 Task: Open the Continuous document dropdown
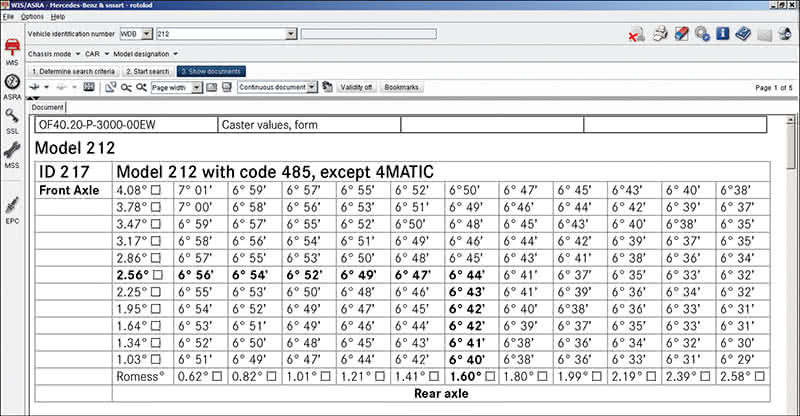[312, 87]
